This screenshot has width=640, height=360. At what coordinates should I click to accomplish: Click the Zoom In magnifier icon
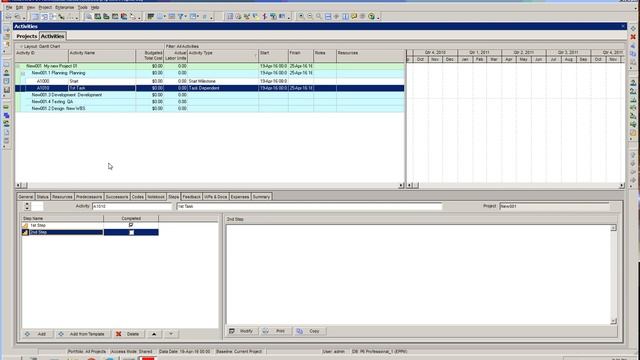click(x=301, y=16)
